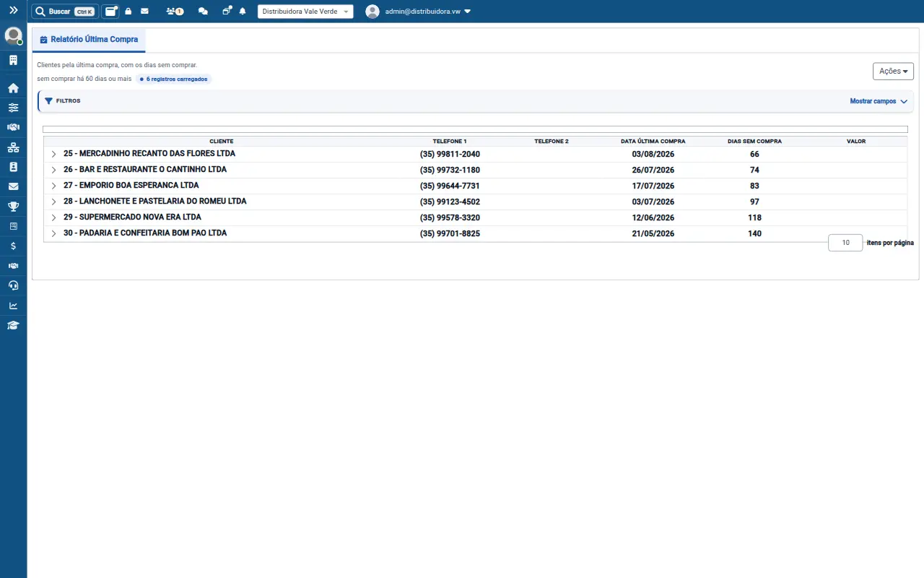Open the line chart reports icon
924x578 pixels.
13,305
